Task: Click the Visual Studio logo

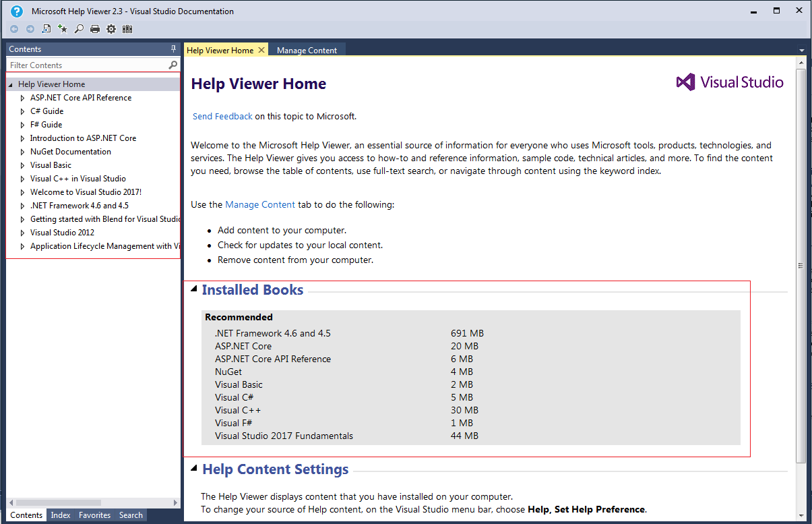Action: [730, 82]
